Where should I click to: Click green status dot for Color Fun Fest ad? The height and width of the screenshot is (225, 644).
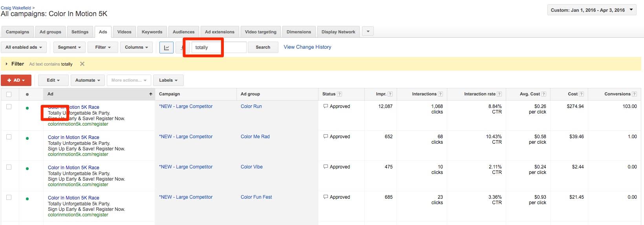point(27,199)
